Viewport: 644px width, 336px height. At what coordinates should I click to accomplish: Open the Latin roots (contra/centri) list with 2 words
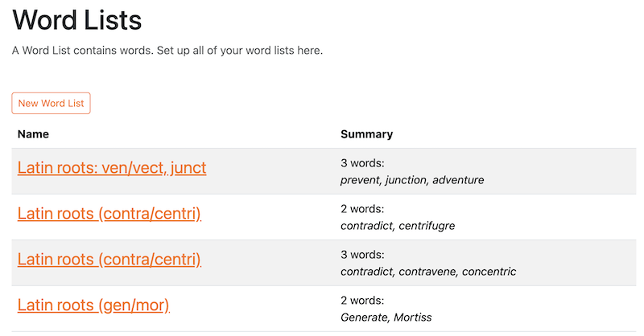(x=109, y=214)
